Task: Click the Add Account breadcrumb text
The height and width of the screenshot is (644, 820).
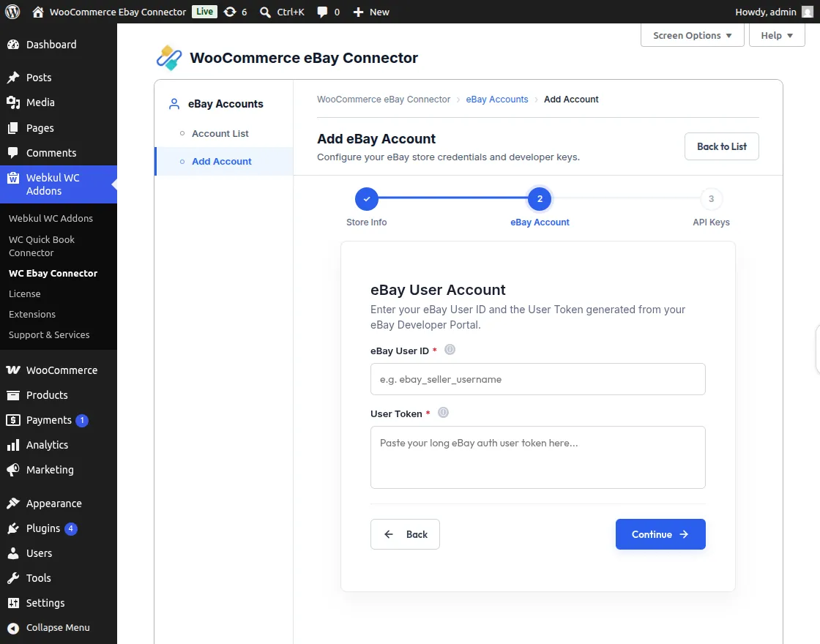Action: pyautogui.click(x=571, y=100)
